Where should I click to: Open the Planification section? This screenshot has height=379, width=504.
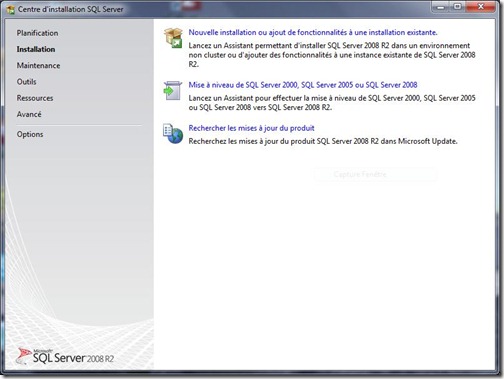[x=37, y=33]
